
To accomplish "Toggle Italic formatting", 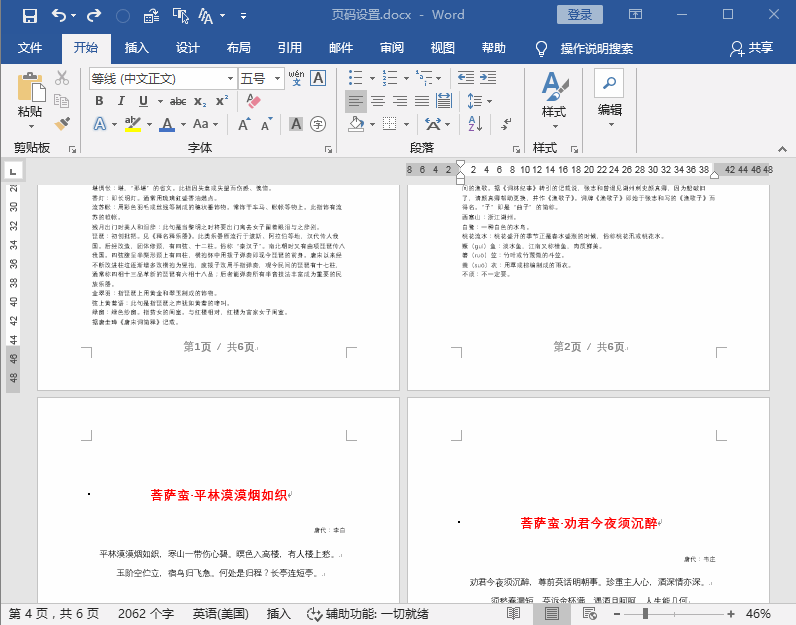I will point(121,101).
